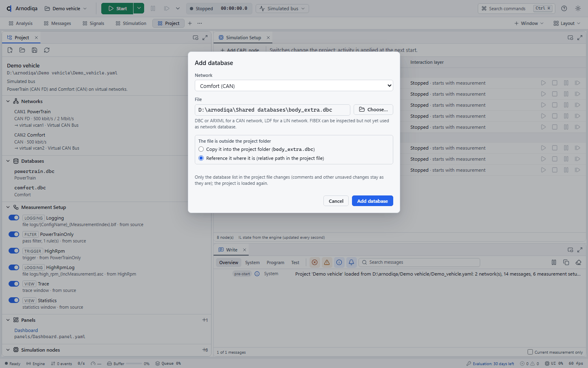This screenshot has width=588, height=368.
Task: Open the Dashboard panel link
Action: pos(26,330)
